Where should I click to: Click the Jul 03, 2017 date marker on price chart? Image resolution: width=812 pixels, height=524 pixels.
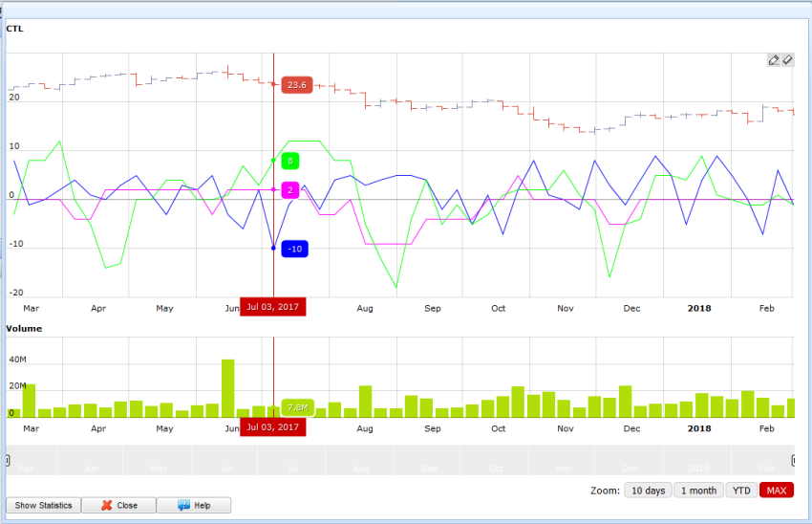(273, 307)
